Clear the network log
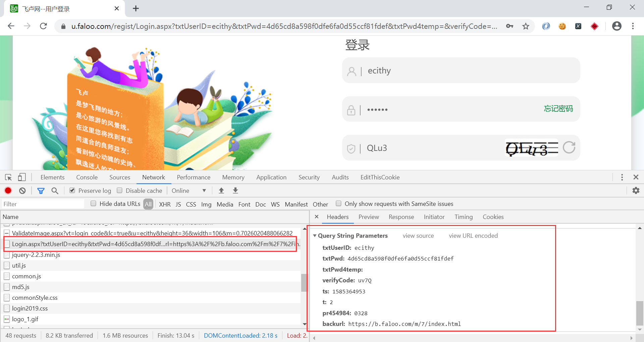The height and width of the screenshot is (342, 644). tap(22, 190)
